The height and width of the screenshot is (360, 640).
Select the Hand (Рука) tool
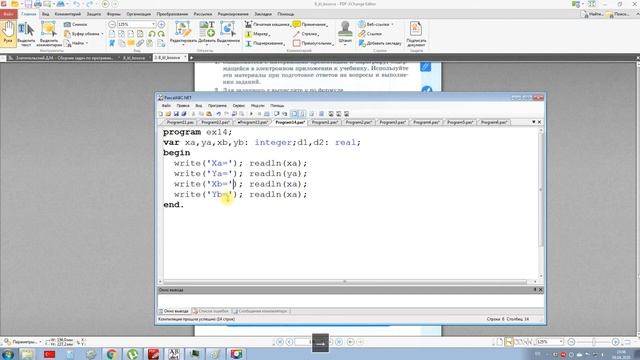point(8,33)
